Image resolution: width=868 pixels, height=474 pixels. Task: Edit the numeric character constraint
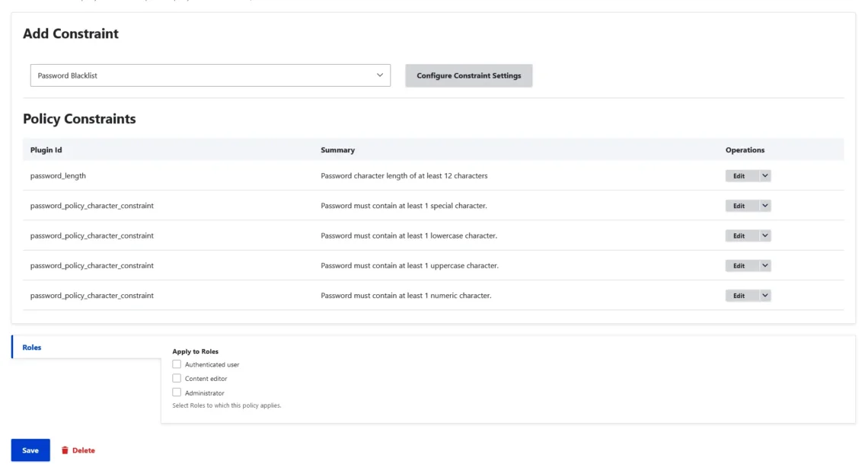[739, 296]
